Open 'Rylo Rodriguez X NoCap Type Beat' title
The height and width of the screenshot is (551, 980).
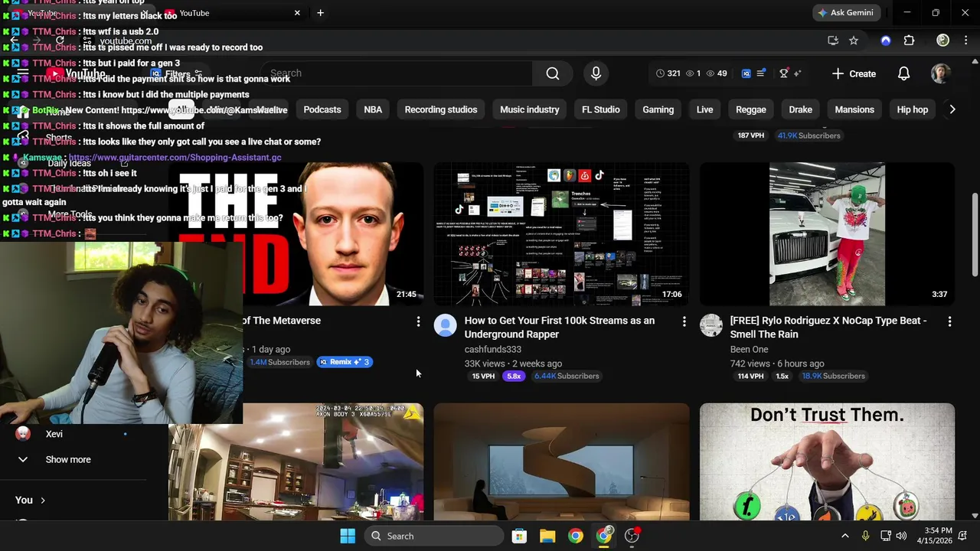(x=828, y=328)
